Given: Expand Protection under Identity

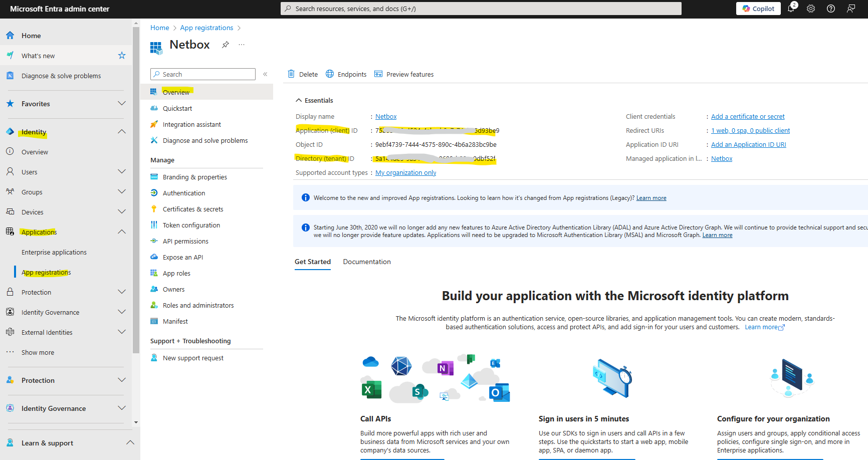Looking at the screenshot, I should click(122, 292).
